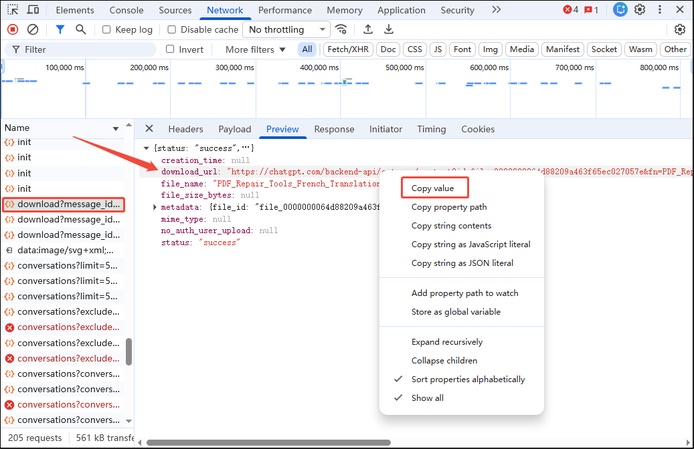The image size is (694, 449).
Task: Open DevTools settings gear
Action: [x=640, y=10]
